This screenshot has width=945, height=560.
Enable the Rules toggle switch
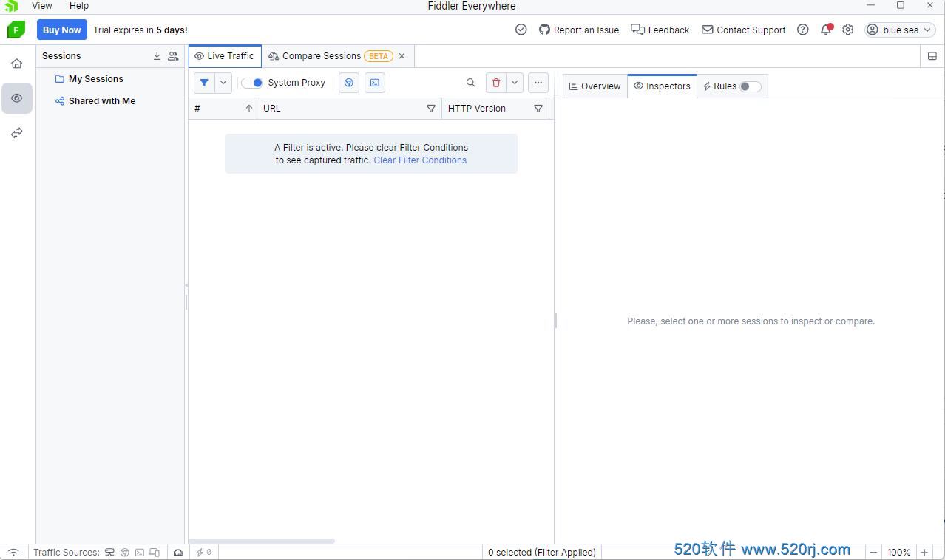[x=751, y=86]
